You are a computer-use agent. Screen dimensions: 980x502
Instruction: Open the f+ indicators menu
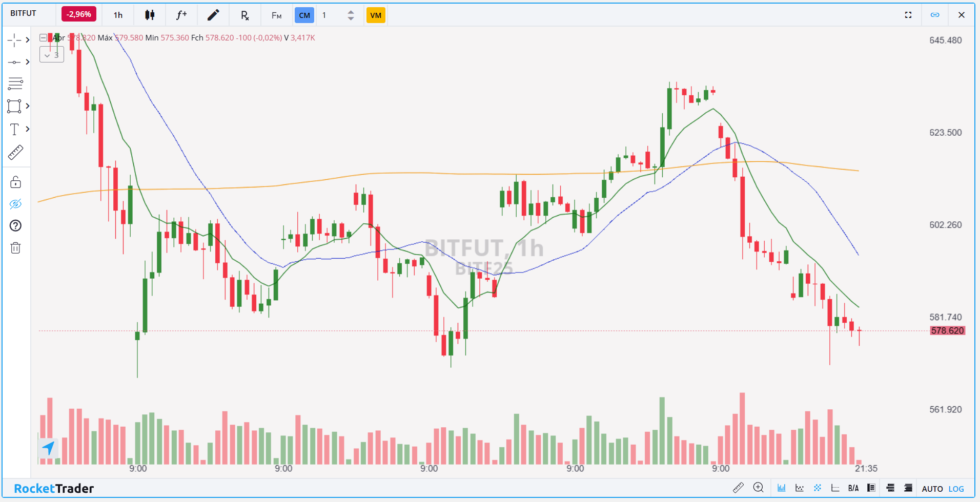click(181, 15)
